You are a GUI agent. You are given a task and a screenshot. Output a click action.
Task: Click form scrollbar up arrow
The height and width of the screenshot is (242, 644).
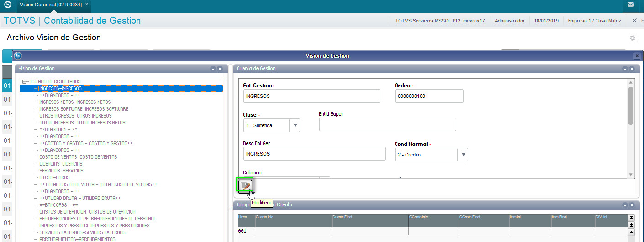631,82
